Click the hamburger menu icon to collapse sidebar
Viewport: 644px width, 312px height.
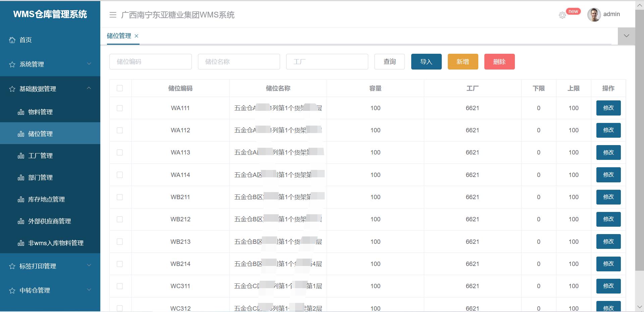113,15
